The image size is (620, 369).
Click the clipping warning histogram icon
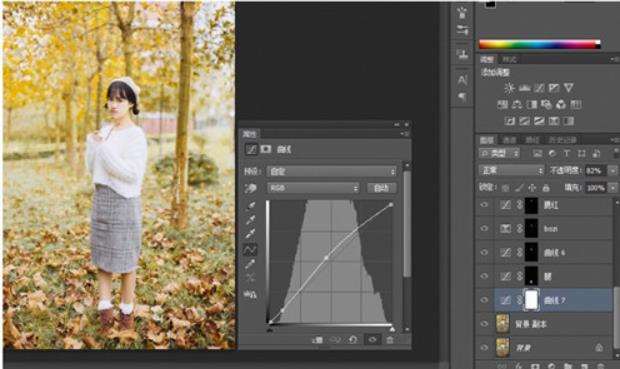[x=250, y=294]
